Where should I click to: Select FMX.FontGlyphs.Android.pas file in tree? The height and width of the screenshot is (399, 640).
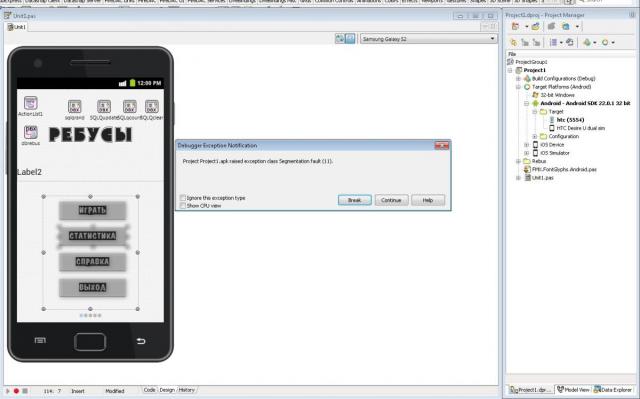pos(564,169)
